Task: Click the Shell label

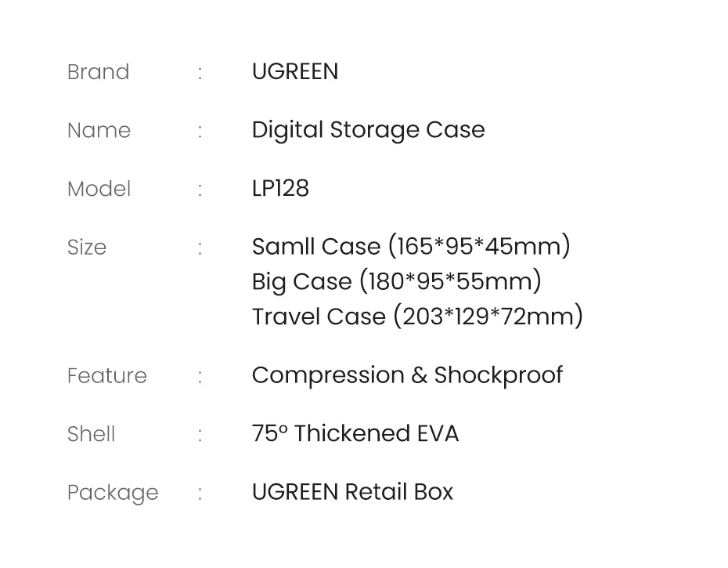Action: [x=91, y=434]
